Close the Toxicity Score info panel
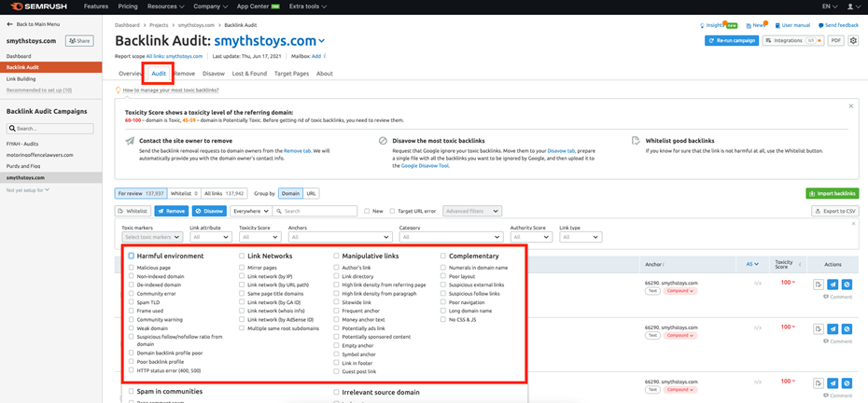Image resolution: width=868 pixels, height=403 pixels. 851,105
